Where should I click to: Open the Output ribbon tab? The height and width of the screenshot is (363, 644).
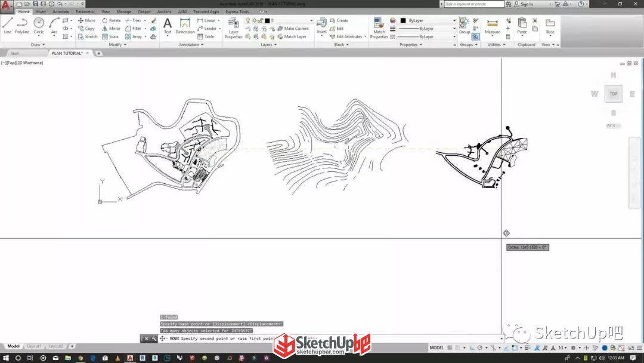tap(144, 11)
